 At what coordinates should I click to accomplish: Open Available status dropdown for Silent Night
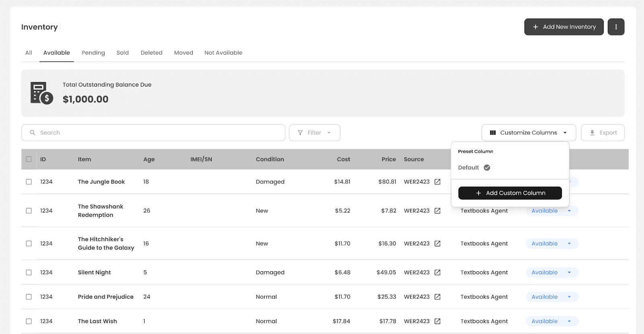[552, 272]
